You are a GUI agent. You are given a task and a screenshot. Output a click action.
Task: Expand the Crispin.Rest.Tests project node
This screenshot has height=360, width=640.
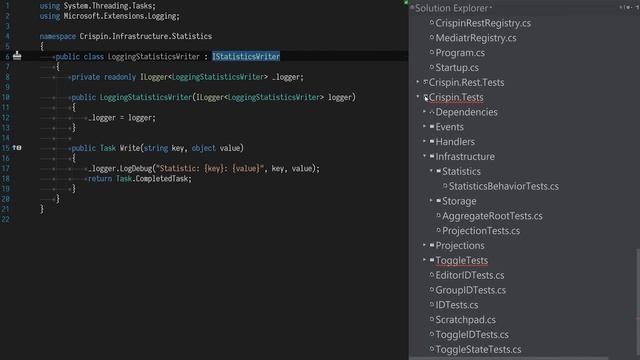tap(418, 82)
